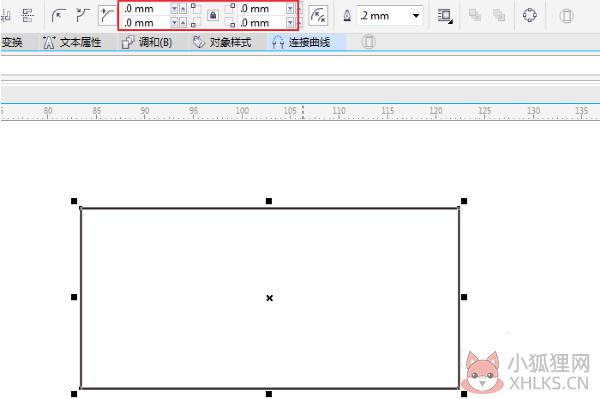This screenshot has height=399, width=600.
Task: Decrease the bottom-left corner radius
Action: point(174,23)
